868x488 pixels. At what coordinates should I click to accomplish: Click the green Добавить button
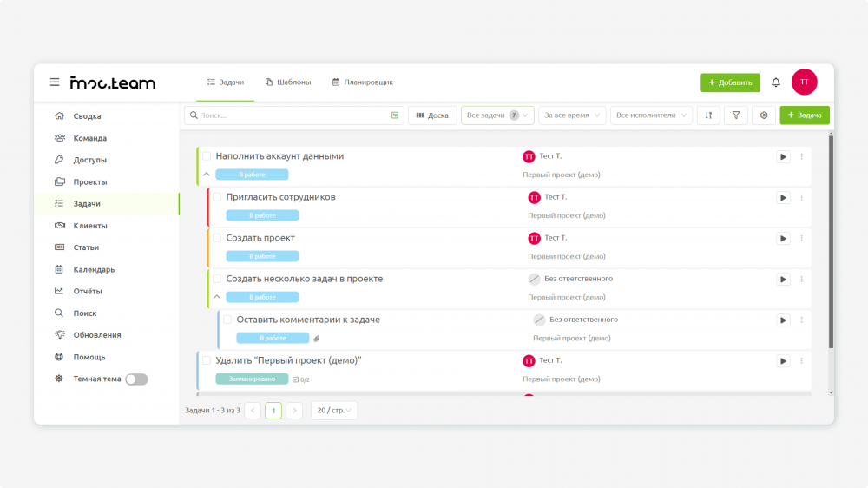[730, 82]
